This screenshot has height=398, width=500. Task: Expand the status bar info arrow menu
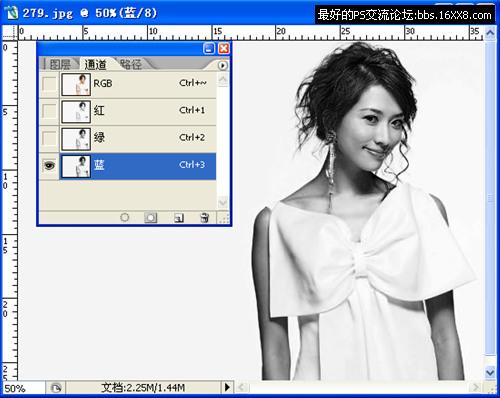[227, 387]
